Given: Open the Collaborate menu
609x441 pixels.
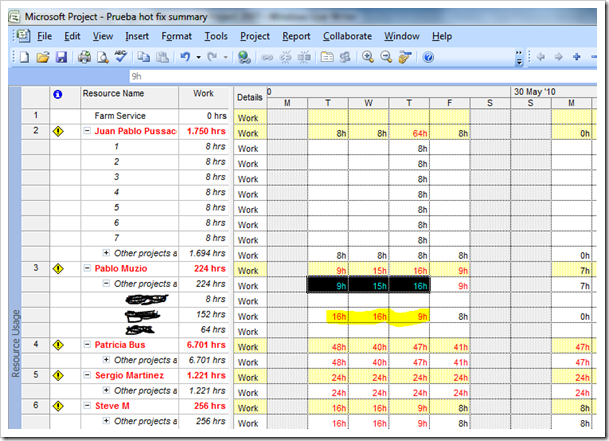Looking at the screenshot, I should pos(347,36).
